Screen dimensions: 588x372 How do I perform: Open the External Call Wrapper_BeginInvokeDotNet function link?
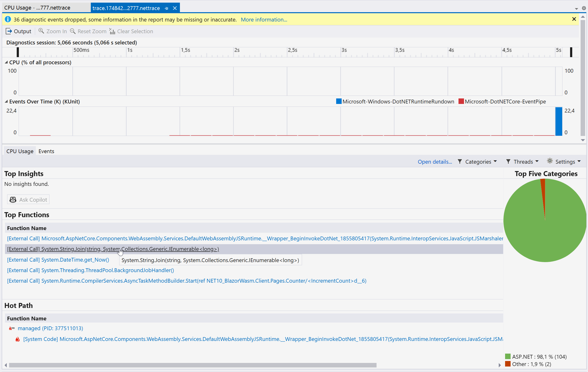pos(255,238)
